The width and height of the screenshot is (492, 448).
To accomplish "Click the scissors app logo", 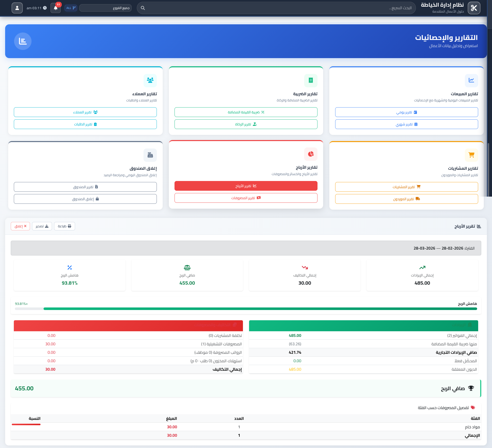I will point(474,8).
